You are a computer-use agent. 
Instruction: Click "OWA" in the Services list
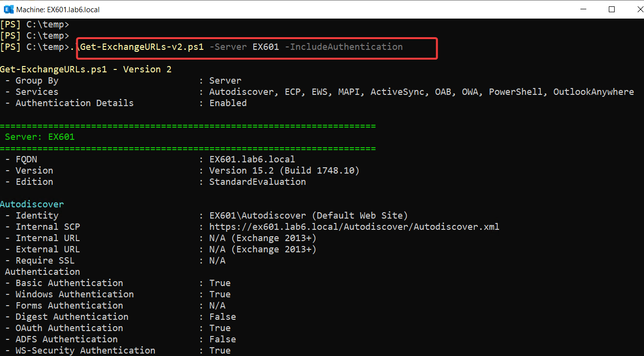(470, 92)
